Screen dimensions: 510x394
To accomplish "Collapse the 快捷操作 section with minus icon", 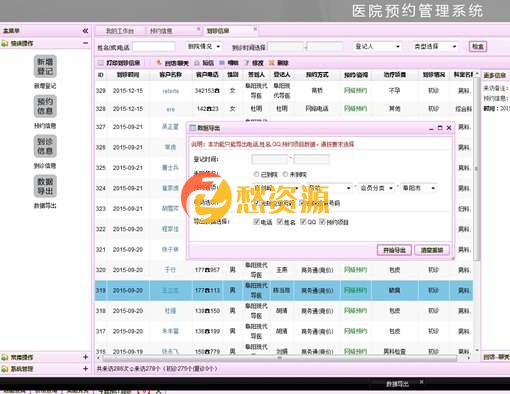I will [85, 43].
